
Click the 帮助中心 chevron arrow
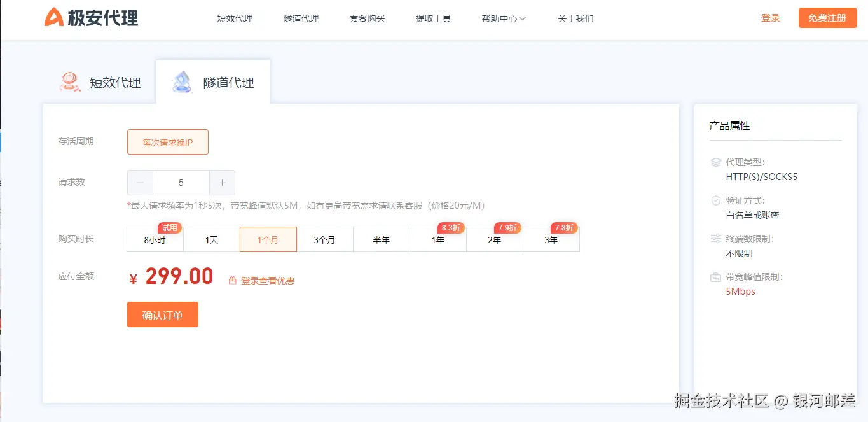tap(523, 18)
